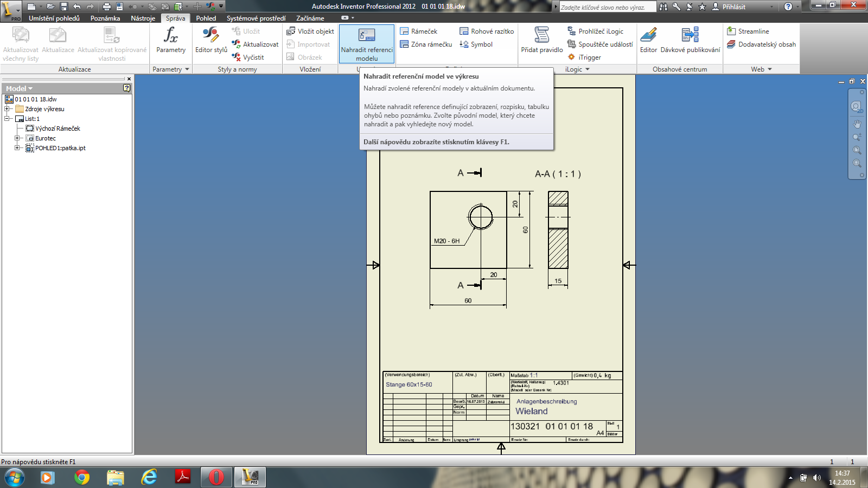
Task: Switch to the Nástroje ribbon tab
Action: click(143, 18)
